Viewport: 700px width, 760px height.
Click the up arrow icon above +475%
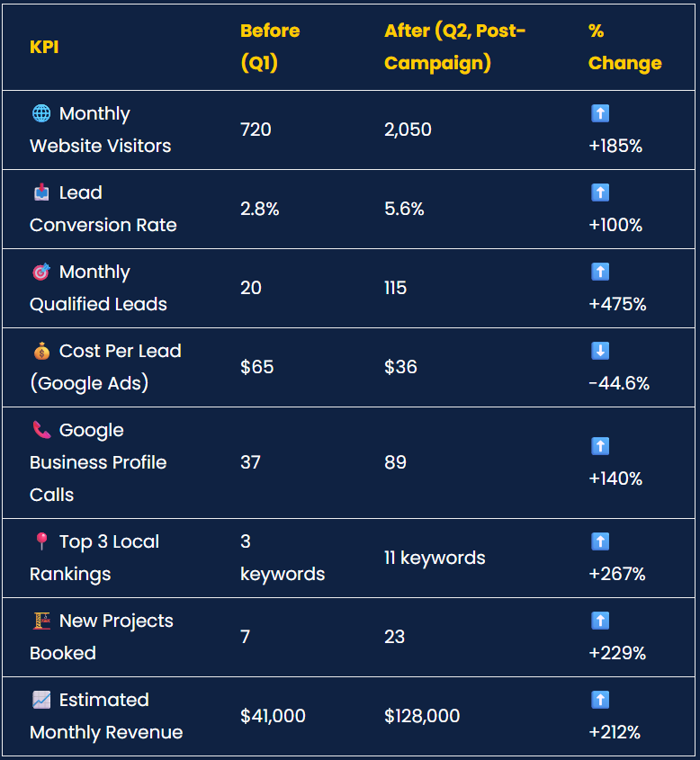600,272
